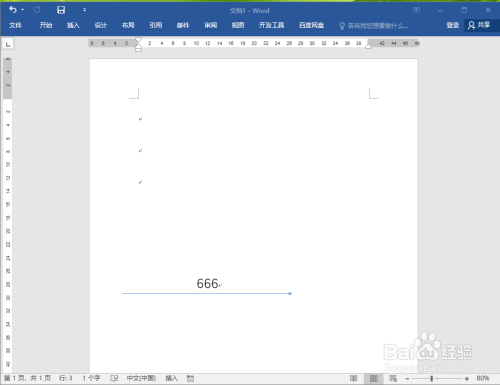Click the zoom in plus button

click(467, 379)
